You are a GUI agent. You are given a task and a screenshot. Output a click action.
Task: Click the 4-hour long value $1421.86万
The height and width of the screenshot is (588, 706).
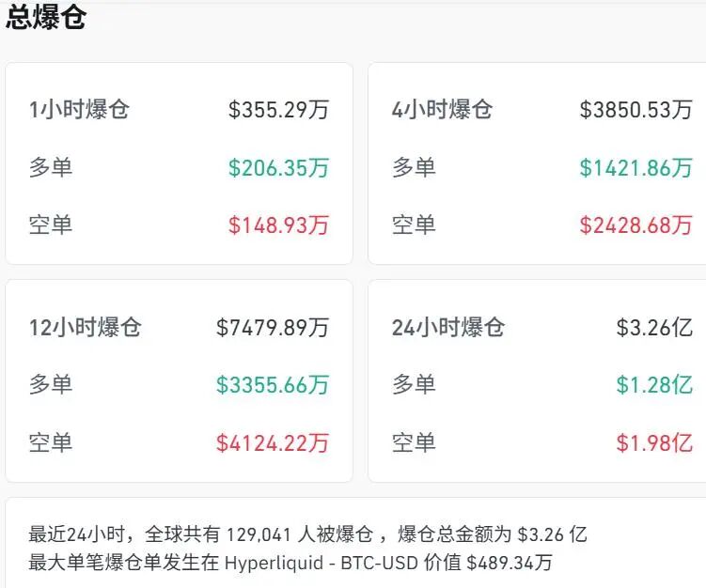coord(635,168)
